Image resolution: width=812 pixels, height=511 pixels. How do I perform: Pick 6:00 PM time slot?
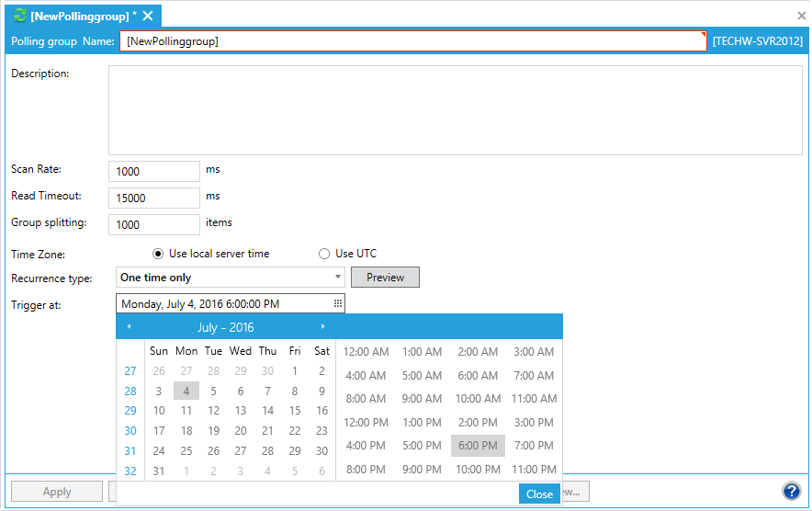tap(478, 446)
